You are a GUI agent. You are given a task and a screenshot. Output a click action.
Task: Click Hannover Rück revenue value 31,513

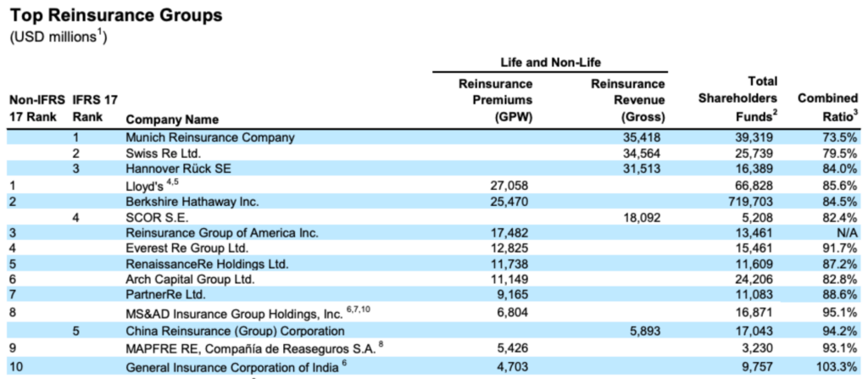point(643,170)
